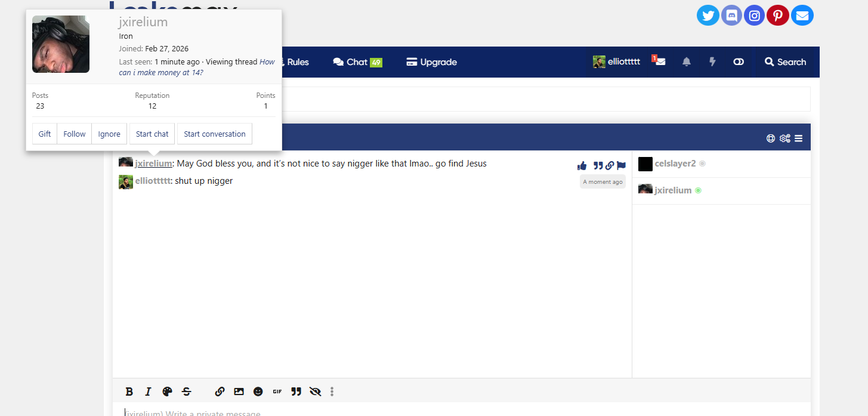
Task: Report the message using the flag icon
Action: click(621, 166)
